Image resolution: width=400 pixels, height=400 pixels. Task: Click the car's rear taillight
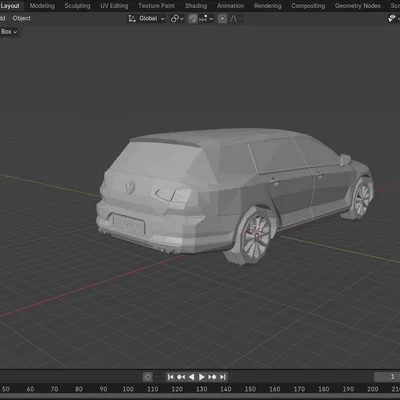pos(174,195)
